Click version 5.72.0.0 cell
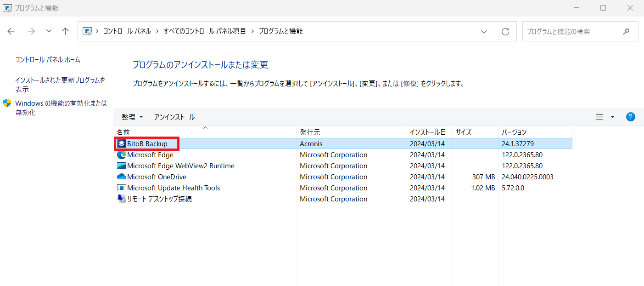Screen dimensions: 644x286 pos(513,188)
